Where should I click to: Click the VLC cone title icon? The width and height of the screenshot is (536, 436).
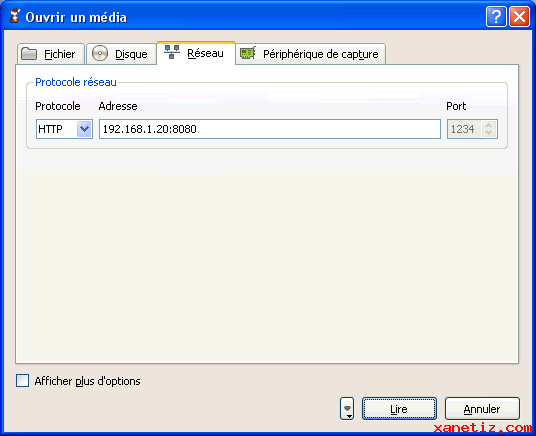point(15,16)
